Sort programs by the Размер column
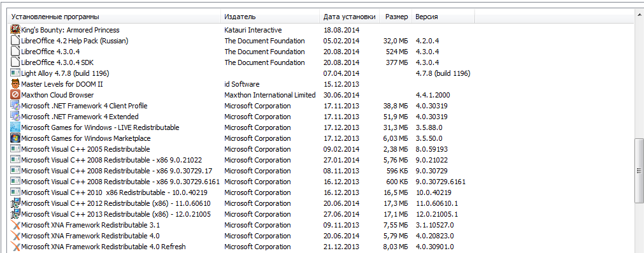 [396, 17]
